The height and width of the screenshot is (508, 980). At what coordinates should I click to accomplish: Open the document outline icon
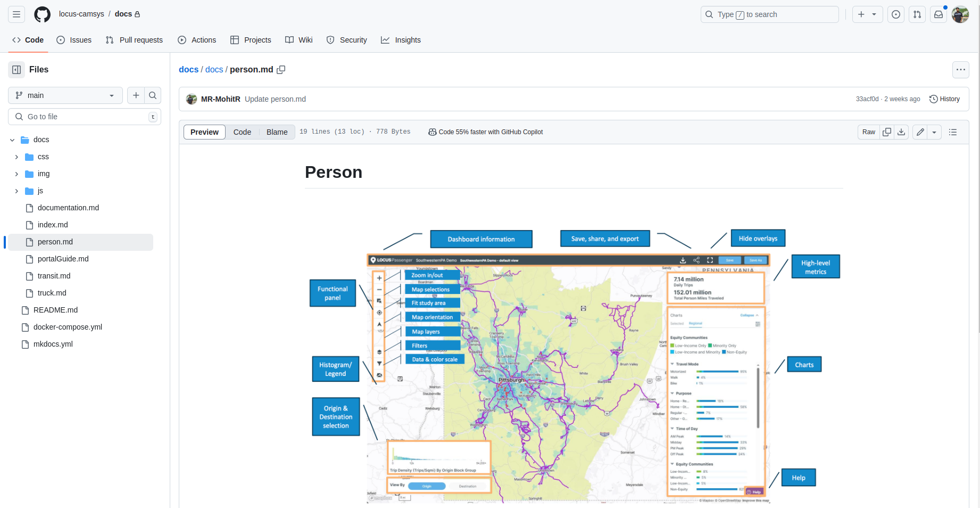tap(953, 132)
